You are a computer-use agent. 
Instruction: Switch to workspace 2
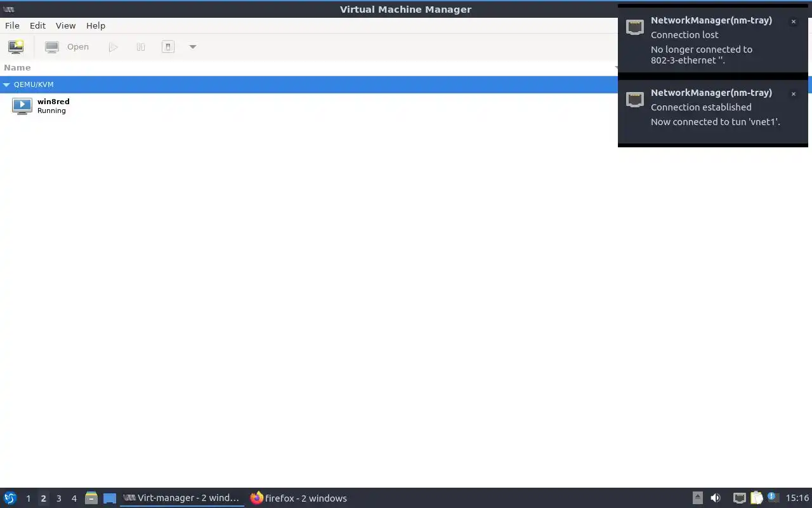43,498
